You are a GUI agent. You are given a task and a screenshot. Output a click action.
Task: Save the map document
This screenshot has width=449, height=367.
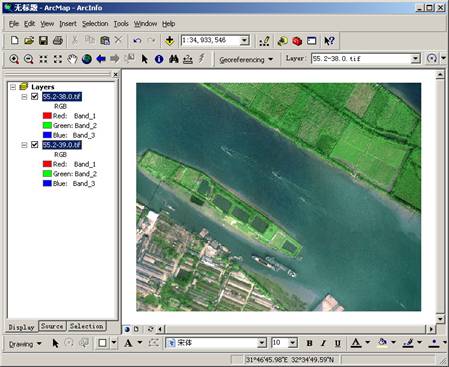(x=43, y=41)
